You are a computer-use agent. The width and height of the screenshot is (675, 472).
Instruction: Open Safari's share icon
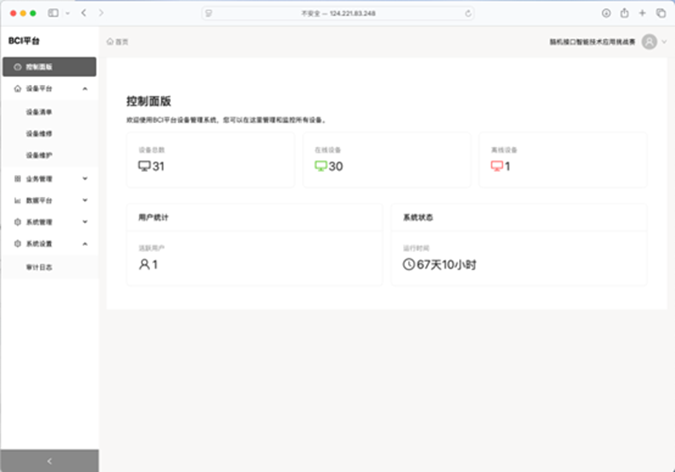coord(624,13)
